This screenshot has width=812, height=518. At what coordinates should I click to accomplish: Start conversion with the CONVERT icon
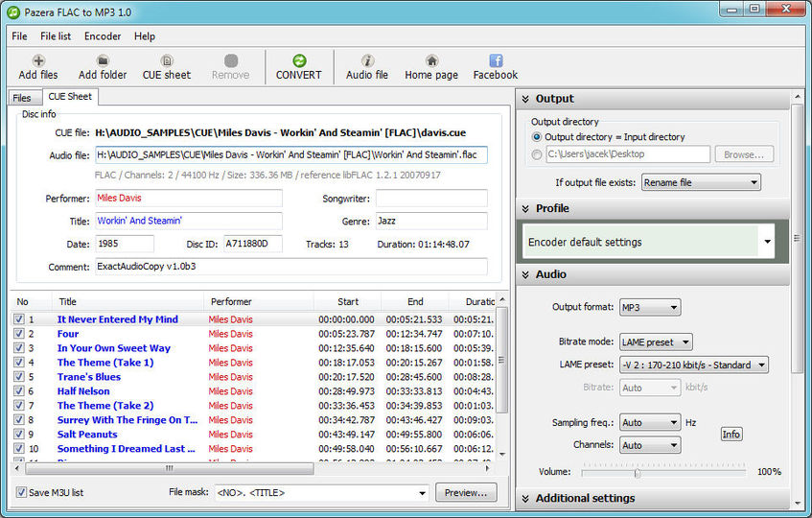(x=299, y=60)
